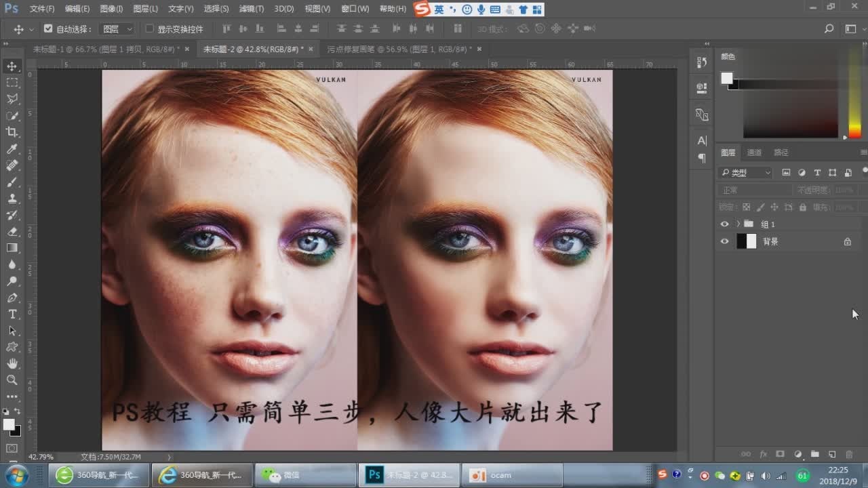Click new adjustment layer icon
The image size is (868, 488).
tap(797, 454)
